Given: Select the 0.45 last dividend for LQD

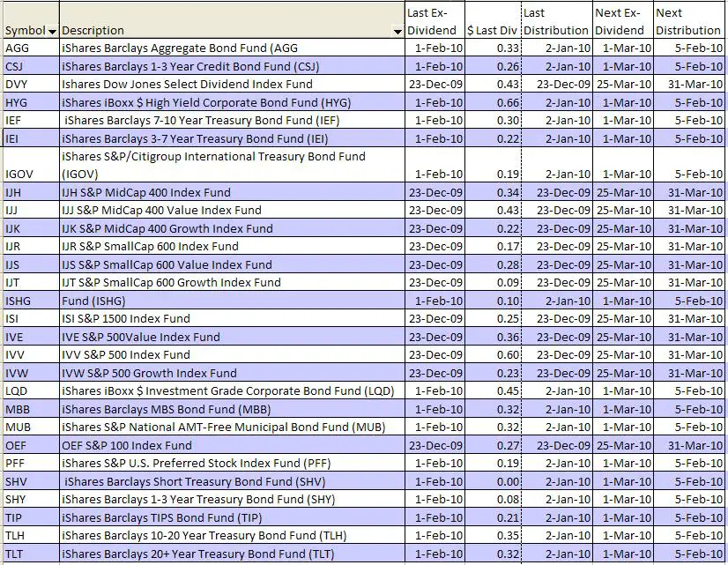Looking at the screenshot, I should pos(493,390).
